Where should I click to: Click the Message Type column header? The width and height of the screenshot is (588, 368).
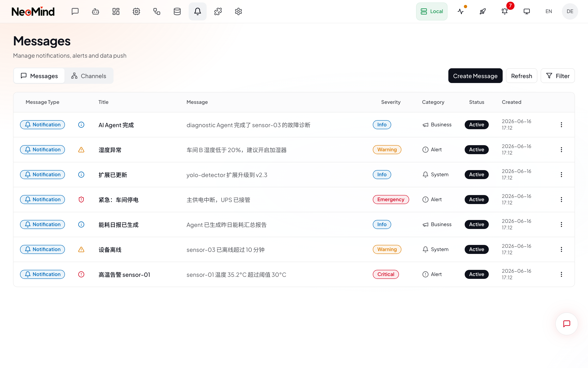click(x=42, y=102)
